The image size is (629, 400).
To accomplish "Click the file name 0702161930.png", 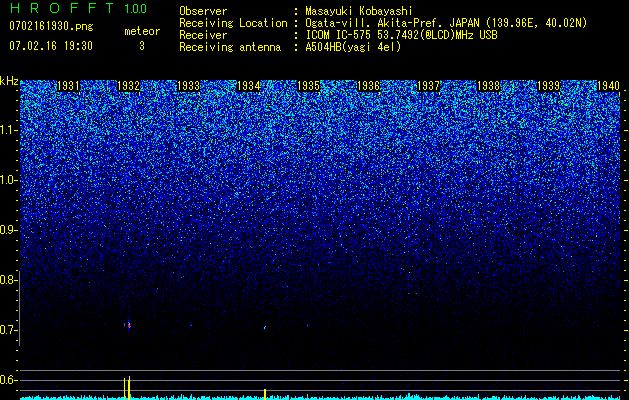I will pyautogui.click(x=51, y=26).
